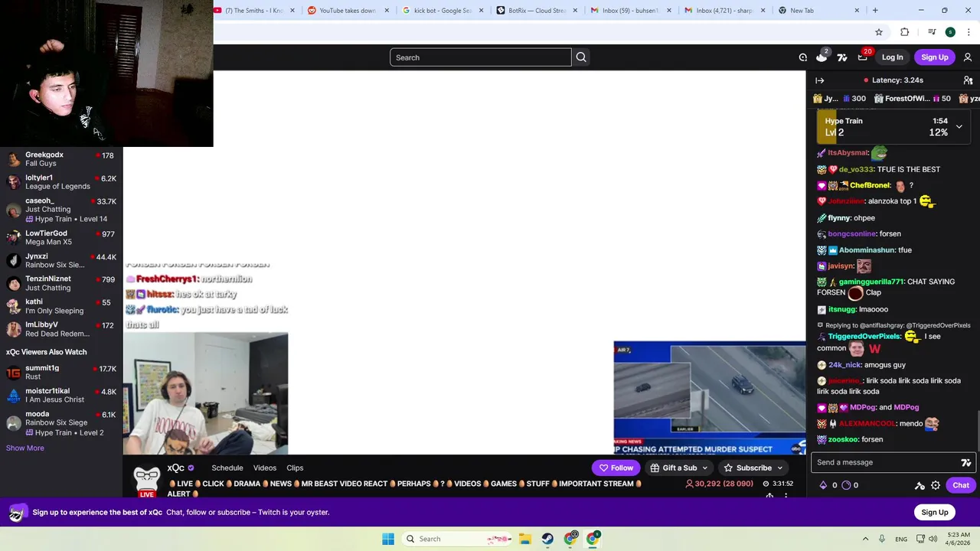Open Chrome three-dot menu
Image resolution: width=980 pixels, height=551 pixels.
pyautogui.click(x=968, y=32)
